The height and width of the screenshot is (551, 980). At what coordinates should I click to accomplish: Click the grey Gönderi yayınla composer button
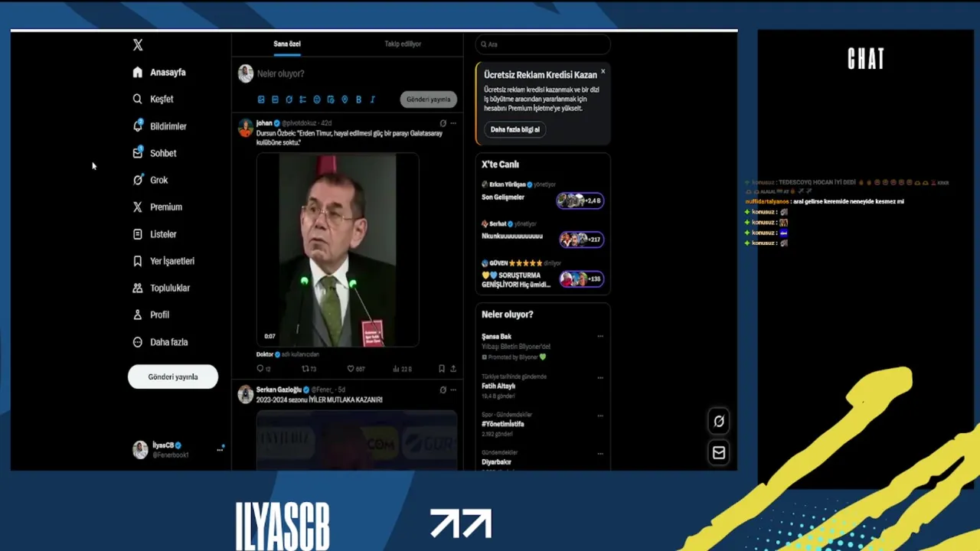[x=429, y=99]
